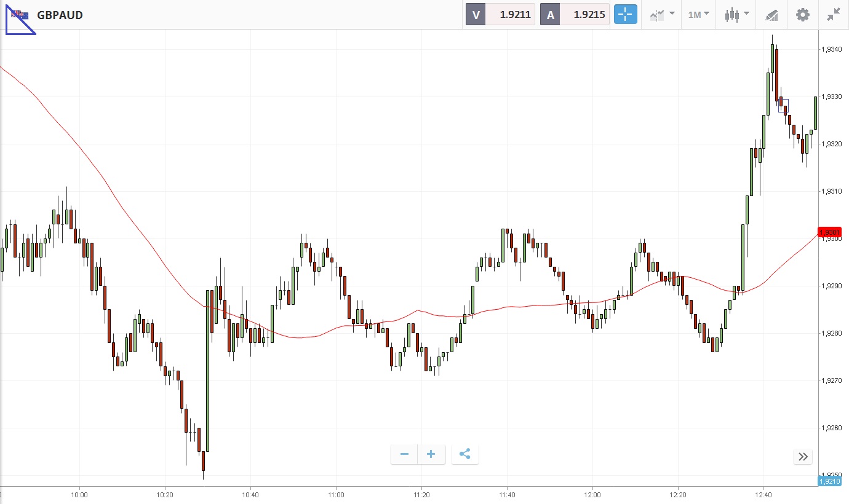Viewport: 849px width, 504px height.
Task: Click the 1.9340 price axis label
Action: coord(833,49)
